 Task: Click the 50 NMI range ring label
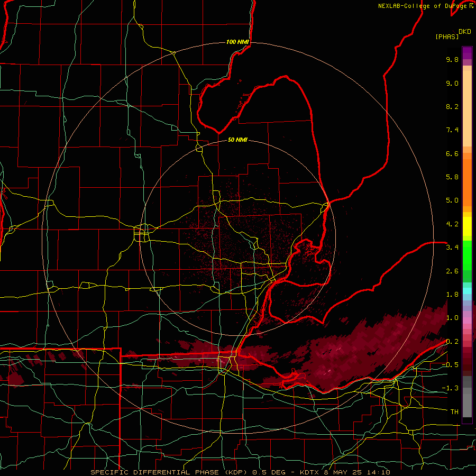[x=237, y=140]
